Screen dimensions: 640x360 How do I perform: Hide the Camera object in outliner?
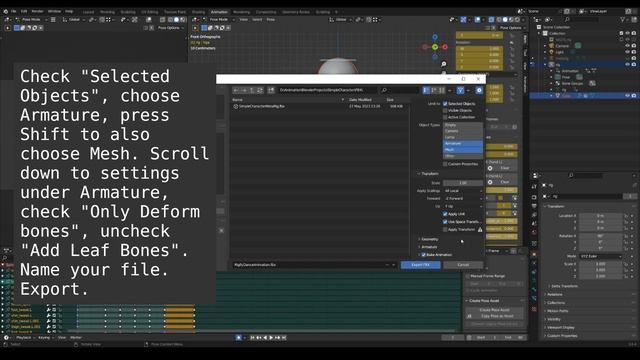(627, 46)
